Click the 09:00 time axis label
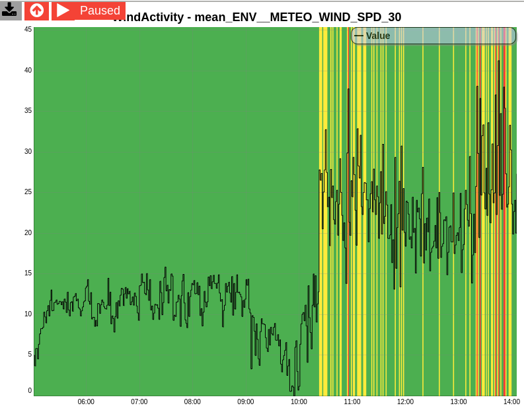 coord(246,402)
